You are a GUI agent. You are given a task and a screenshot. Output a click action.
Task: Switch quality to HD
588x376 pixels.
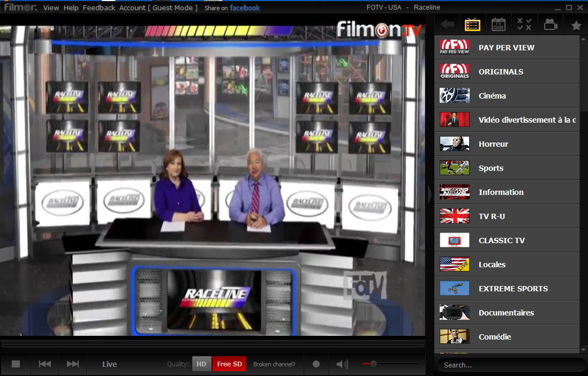(x=201, y=364)
